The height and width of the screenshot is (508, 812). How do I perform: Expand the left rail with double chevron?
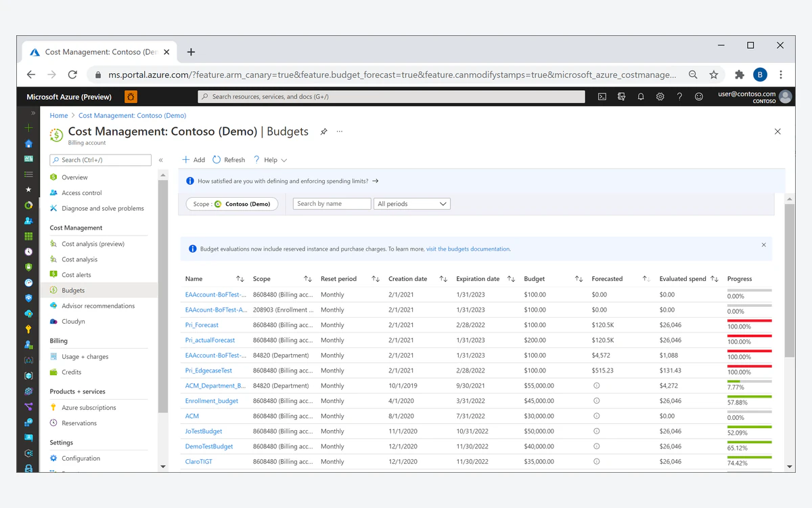(x=33, y=113)
